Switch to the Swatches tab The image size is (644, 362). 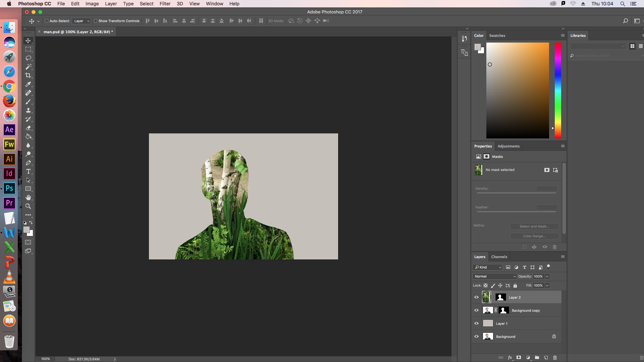497,36
